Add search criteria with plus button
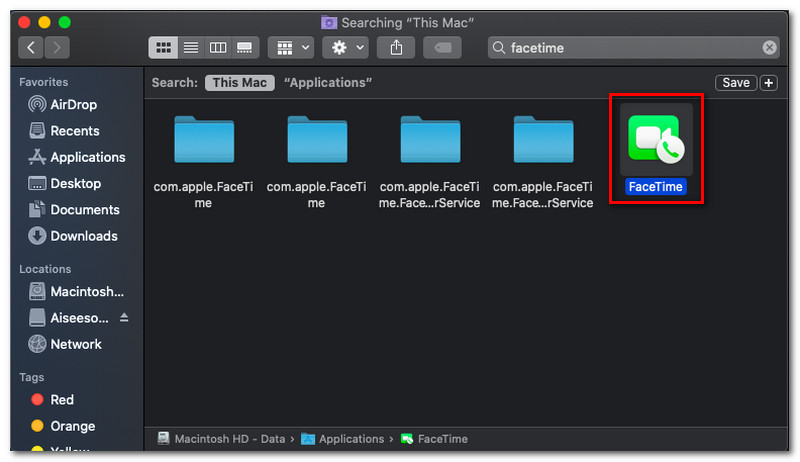The image size is (800, 462). [768, 83]
